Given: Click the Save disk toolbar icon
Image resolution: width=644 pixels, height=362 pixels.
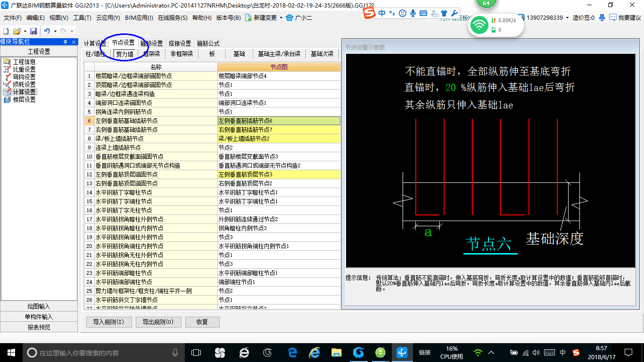Looking at the screenshot, I should tap(33, 31).
